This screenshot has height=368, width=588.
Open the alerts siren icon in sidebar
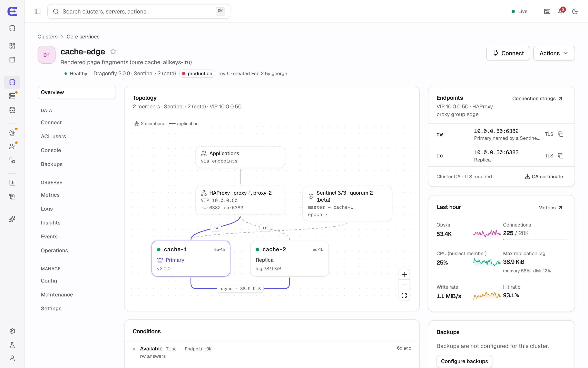point(12,132)
